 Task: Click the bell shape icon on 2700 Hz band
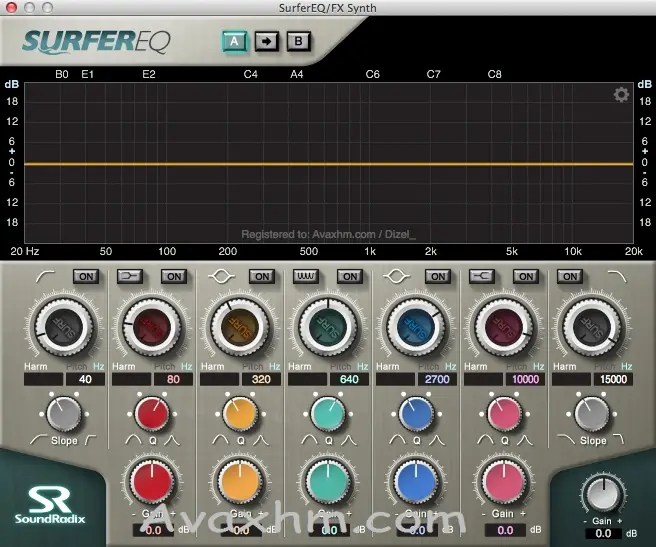click(397, 276)
